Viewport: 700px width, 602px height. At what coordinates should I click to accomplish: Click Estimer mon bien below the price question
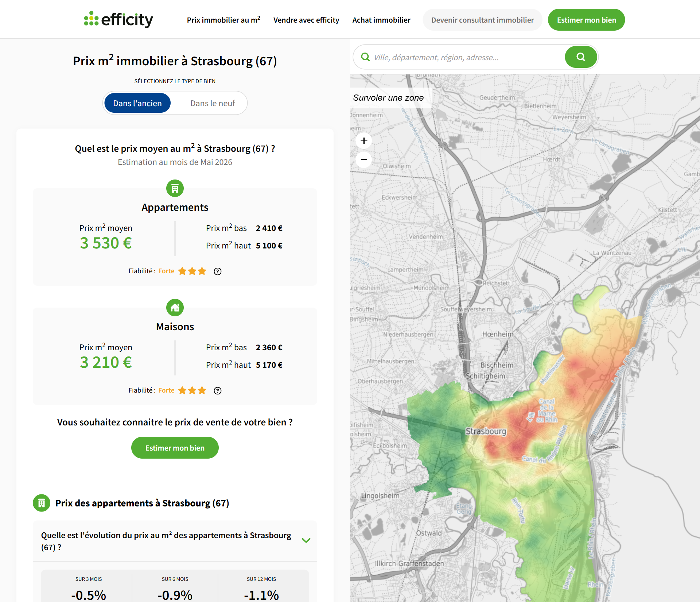175,448
